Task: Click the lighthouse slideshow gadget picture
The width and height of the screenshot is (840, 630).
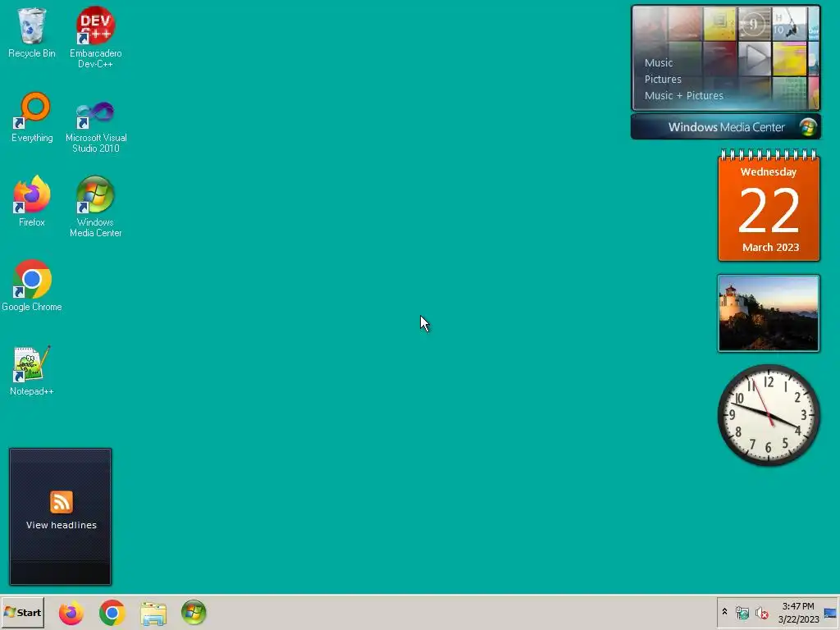Action: click(x=769, y=313)
